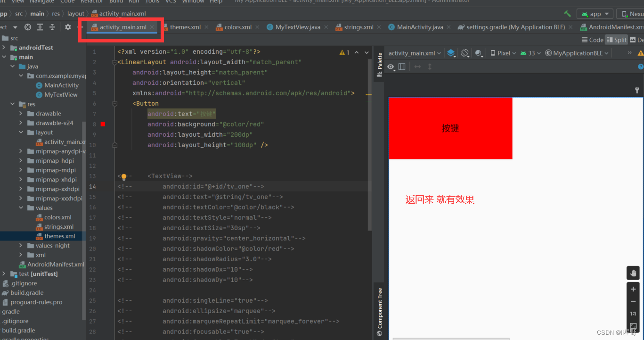Image resolution: width=644 pixels, height=340 pixels.
Task: Collapse the layout folder
Action: [21, 133]
